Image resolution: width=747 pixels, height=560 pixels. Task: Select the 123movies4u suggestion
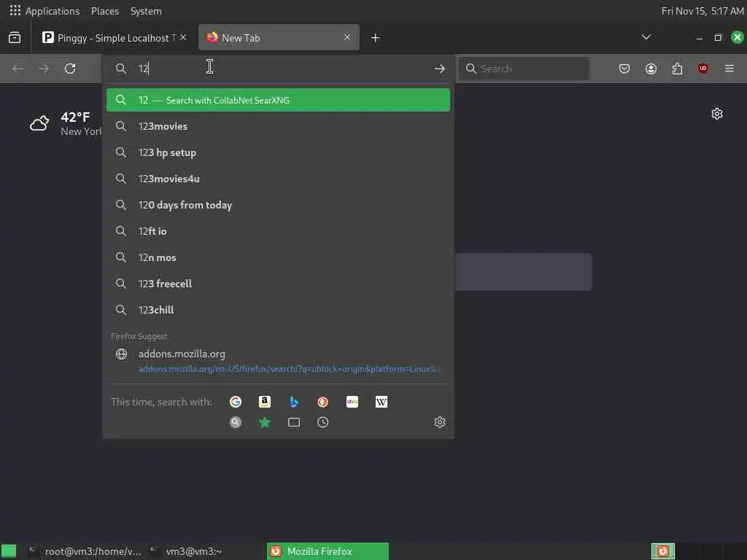click(x=278, y=179)
